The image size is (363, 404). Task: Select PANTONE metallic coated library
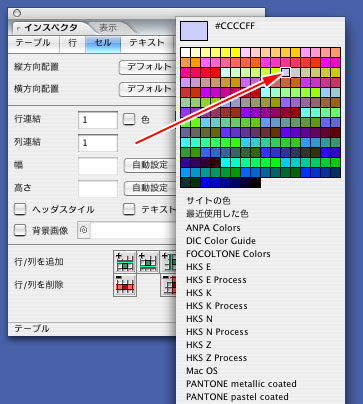241,384
